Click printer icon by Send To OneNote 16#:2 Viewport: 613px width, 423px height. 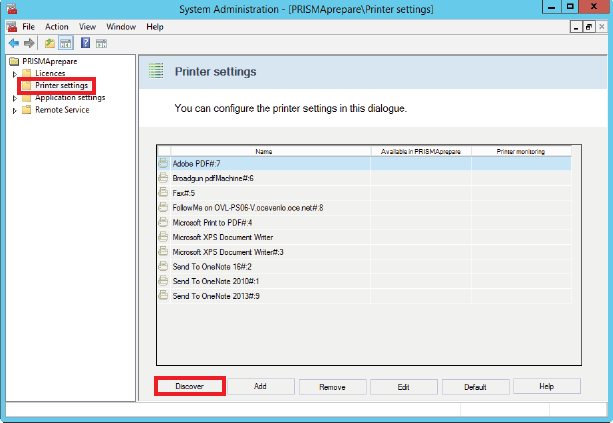[163, 266]
